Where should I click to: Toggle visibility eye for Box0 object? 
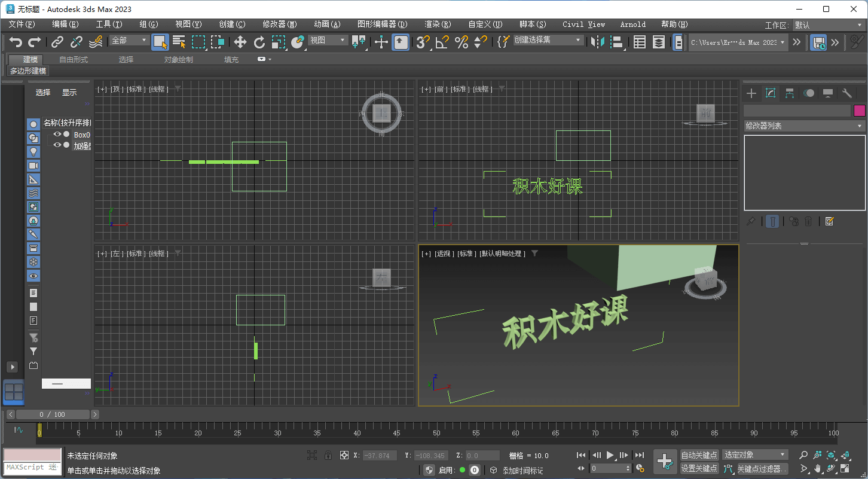(x=57, y=135)
